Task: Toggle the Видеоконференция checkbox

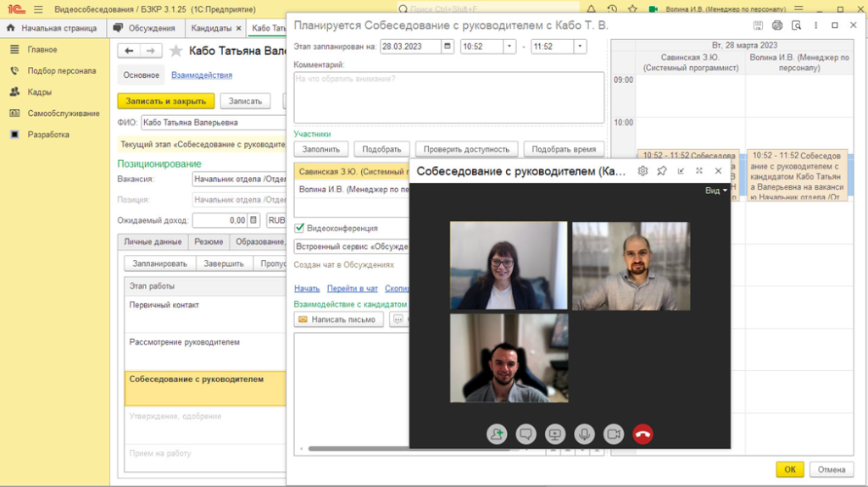Action: (x=299, y=228)
